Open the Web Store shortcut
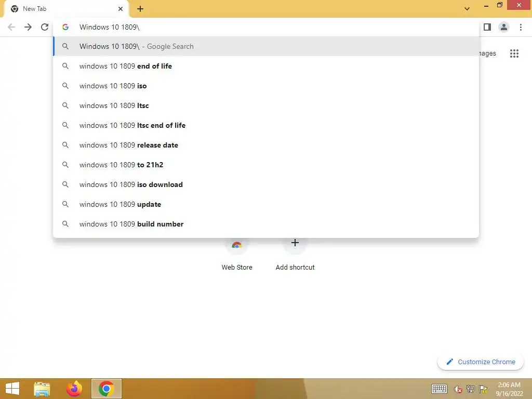Image resolution: width=532 pixels, height=399 pixels. pyautogui.click(x=237, y=255)
